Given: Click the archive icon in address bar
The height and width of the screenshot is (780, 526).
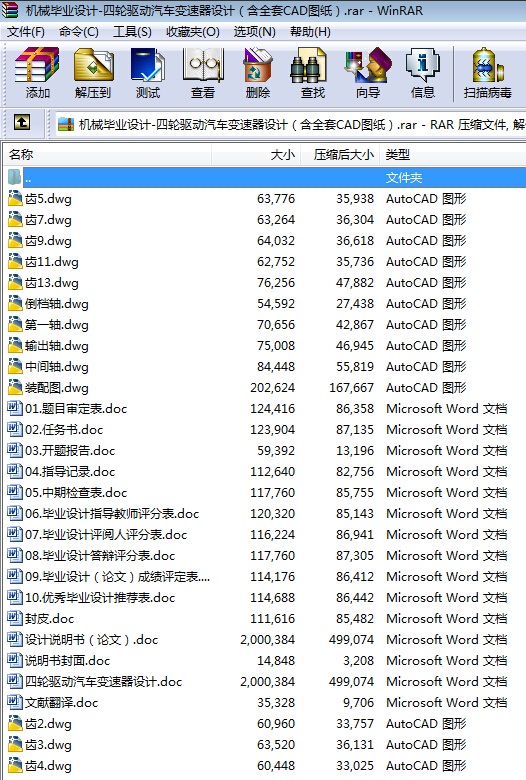Looking at the screenshot, I should coord(66,124).
